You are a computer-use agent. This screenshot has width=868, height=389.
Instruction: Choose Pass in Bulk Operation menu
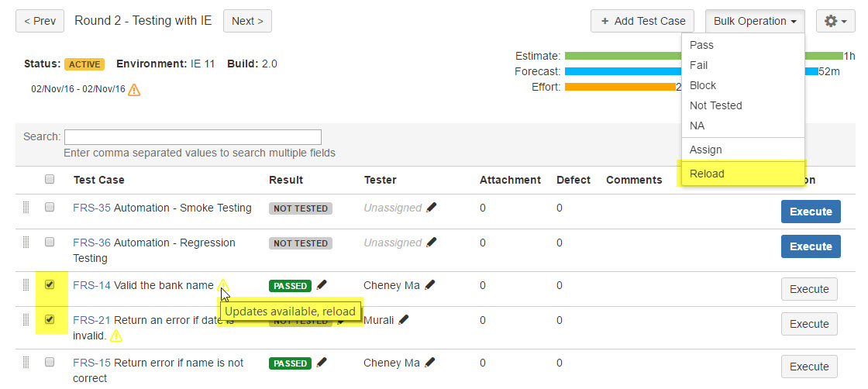click(701, 45)
